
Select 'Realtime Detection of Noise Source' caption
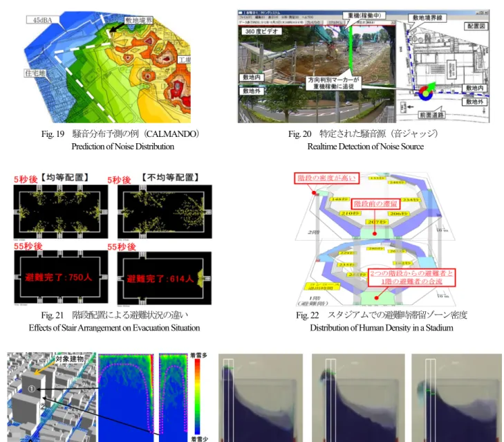coord(366,147)
